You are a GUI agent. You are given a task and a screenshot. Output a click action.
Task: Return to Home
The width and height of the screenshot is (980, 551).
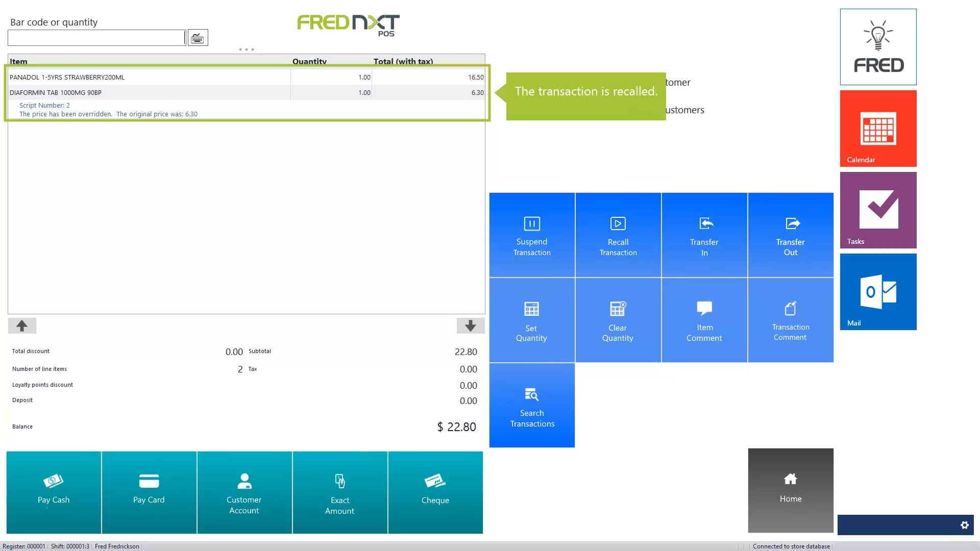click(790, 490)
